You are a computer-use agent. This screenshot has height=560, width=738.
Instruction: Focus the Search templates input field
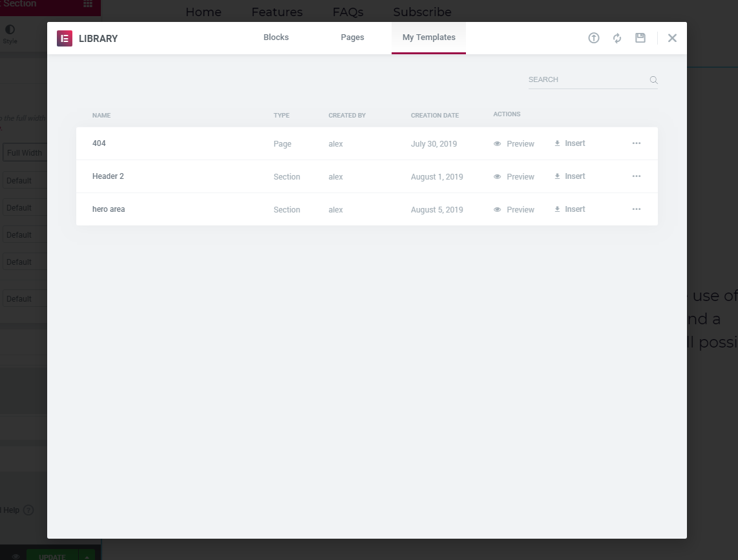click(585, 80)
